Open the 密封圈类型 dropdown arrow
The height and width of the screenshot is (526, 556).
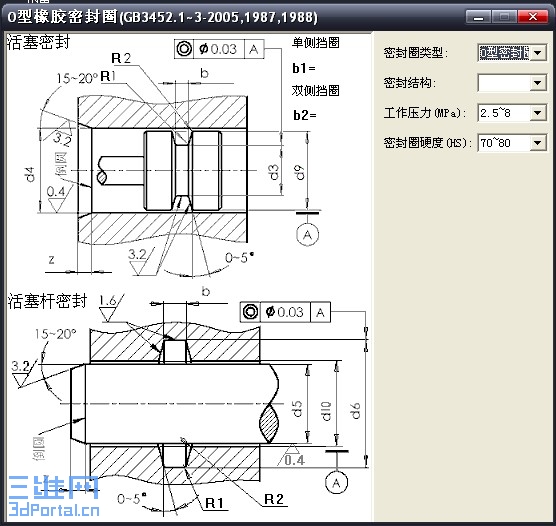[x=538, y=53]
